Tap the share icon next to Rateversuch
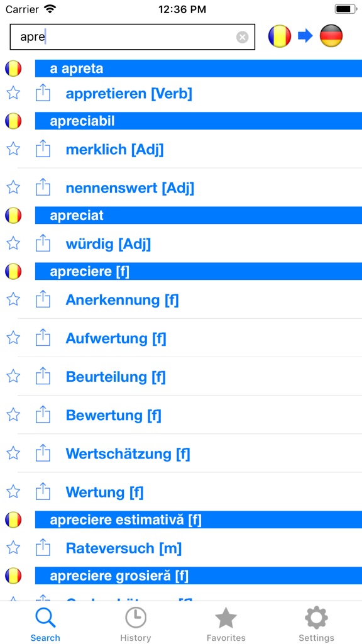This screenshot has width=362, height=644. pyautogui.click(x=43, y=548)
